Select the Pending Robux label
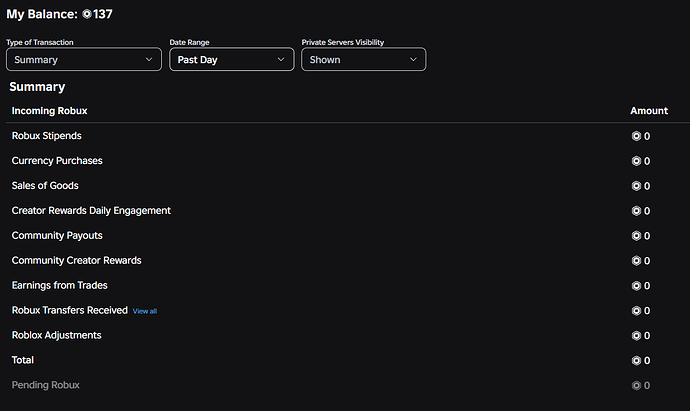Image resolution: width=690 pixels, height=411 pixels. [45, 385]
